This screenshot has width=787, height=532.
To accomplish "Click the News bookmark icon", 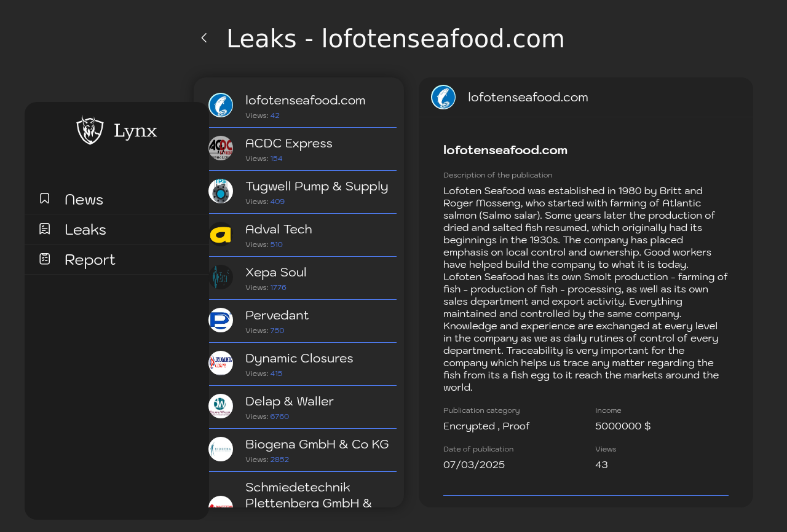I will coord(45,198).
